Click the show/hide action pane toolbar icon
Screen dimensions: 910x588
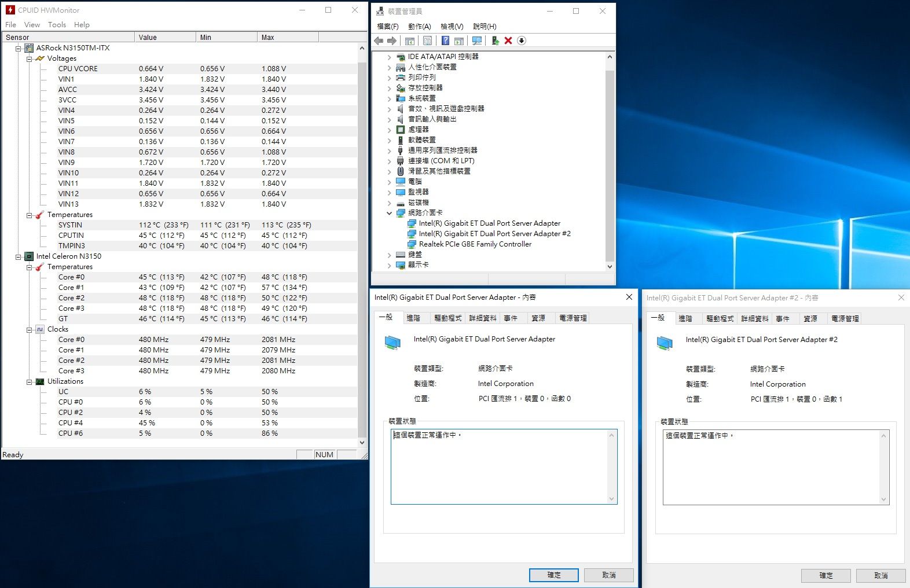click(459, 41)
